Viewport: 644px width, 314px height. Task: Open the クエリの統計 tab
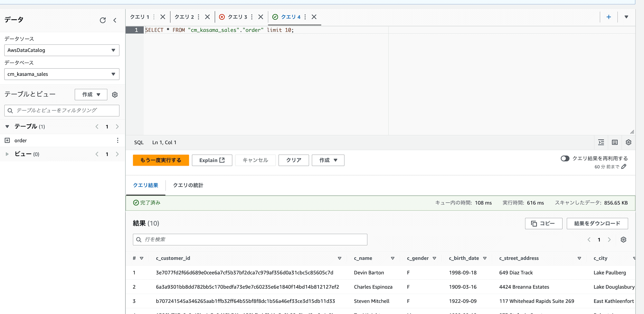click(188, 185)
